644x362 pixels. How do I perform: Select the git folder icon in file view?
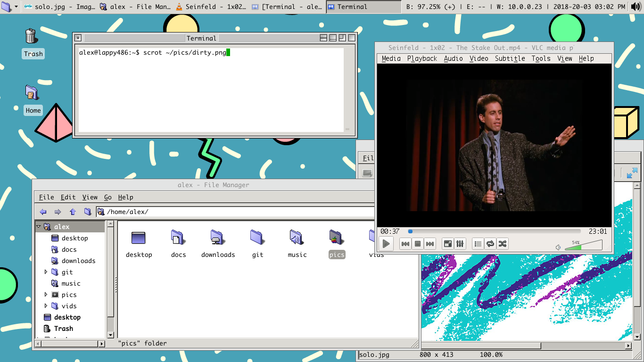pyautogui.click(x=257, y=237)
